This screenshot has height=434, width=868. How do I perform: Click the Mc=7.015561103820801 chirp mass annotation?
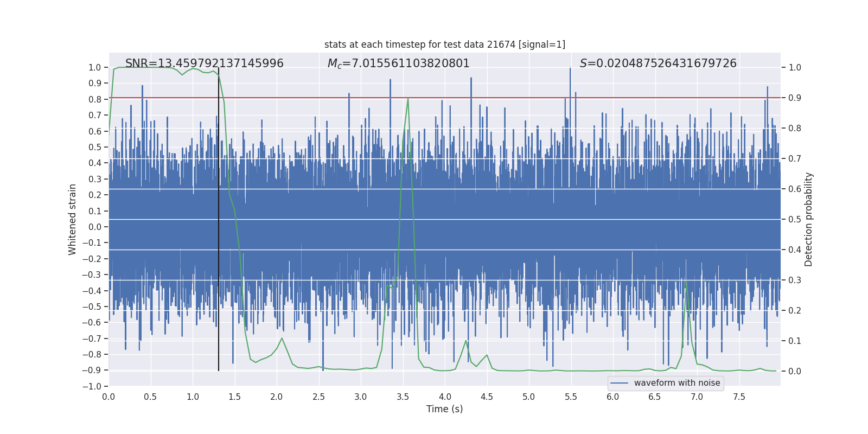click(x=399, y=63)
